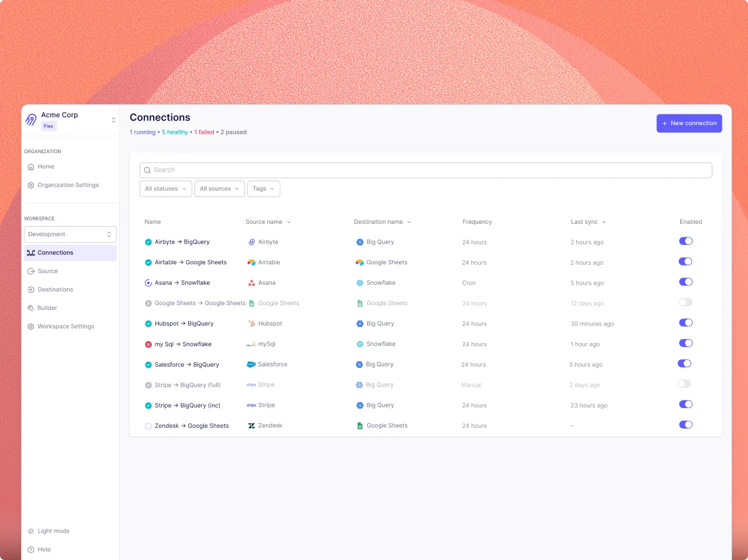The height and width of the screenshot is (560, 748).
Task: Click the Salesforce source logo icon
Action: pyautogui.click(x=251, y=364)
